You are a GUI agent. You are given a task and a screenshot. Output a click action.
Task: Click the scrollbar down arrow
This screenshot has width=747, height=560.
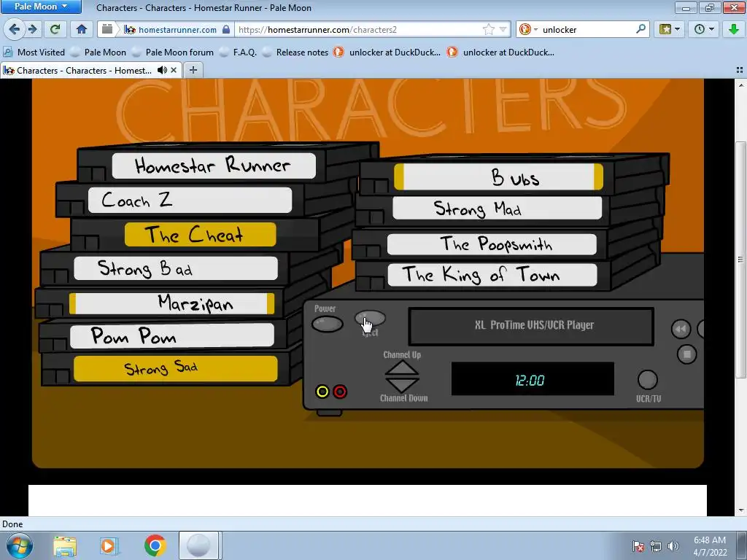point(740,510)
